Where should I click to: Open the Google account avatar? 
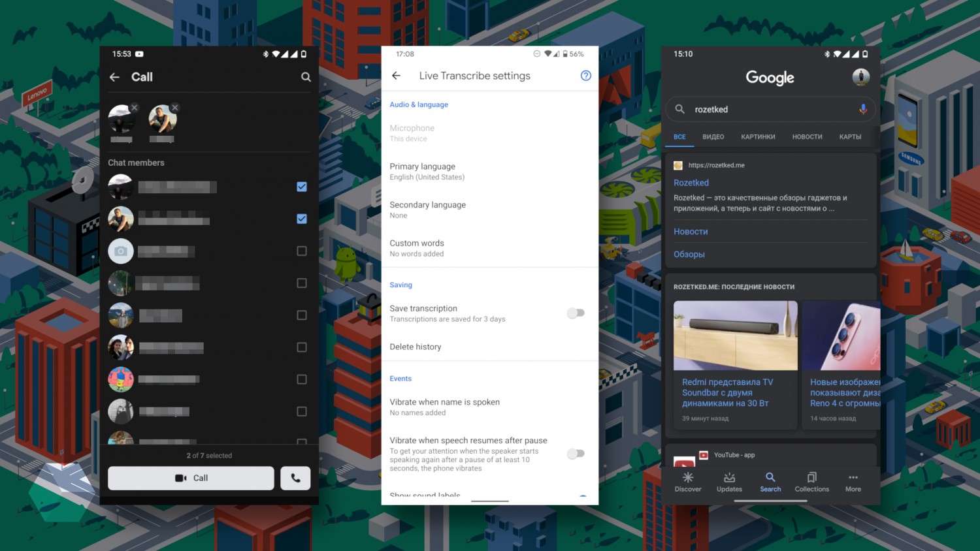pyautogui.click(x=861, y=77)
